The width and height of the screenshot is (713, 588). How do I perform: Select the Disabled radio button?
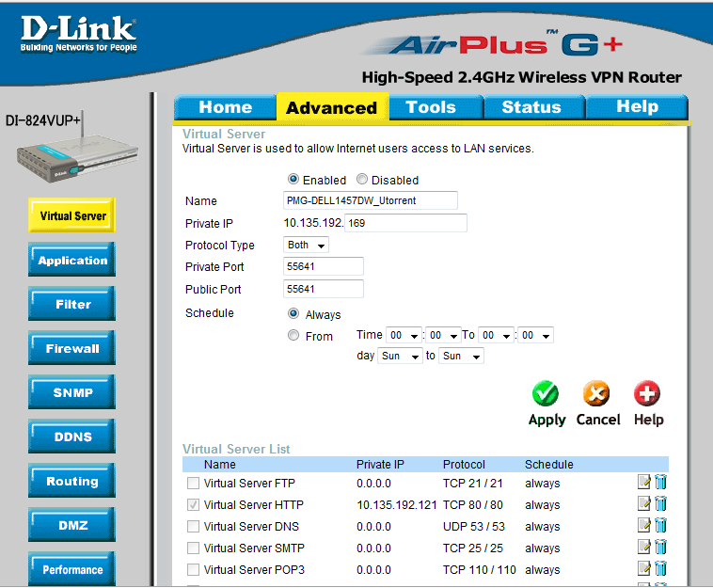[x=362, y=179]
